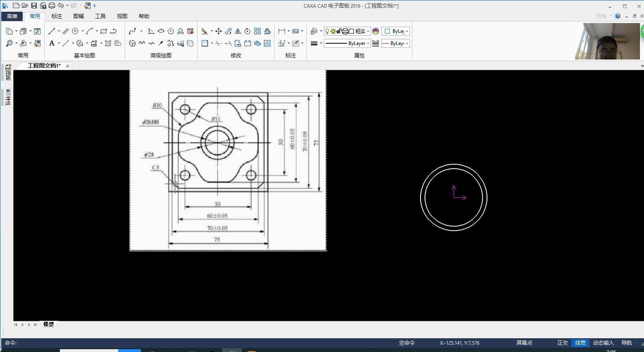The height and width of the screenshot is (352, 644).
Task: Select the Offset curve tool
Action: pyautogui.click(x=267, y=31)
